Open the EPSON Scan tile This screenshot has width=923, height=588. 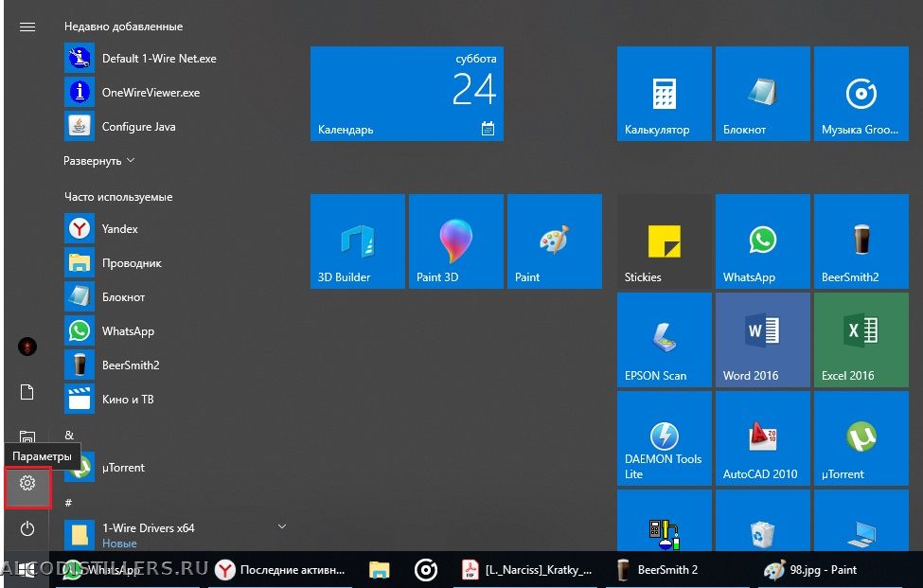[x=664, y=340]
